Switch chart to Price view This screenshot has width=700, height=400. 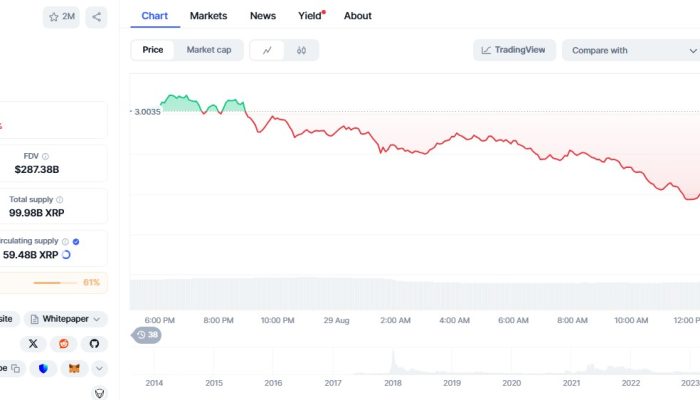click(x=153, y=50)
